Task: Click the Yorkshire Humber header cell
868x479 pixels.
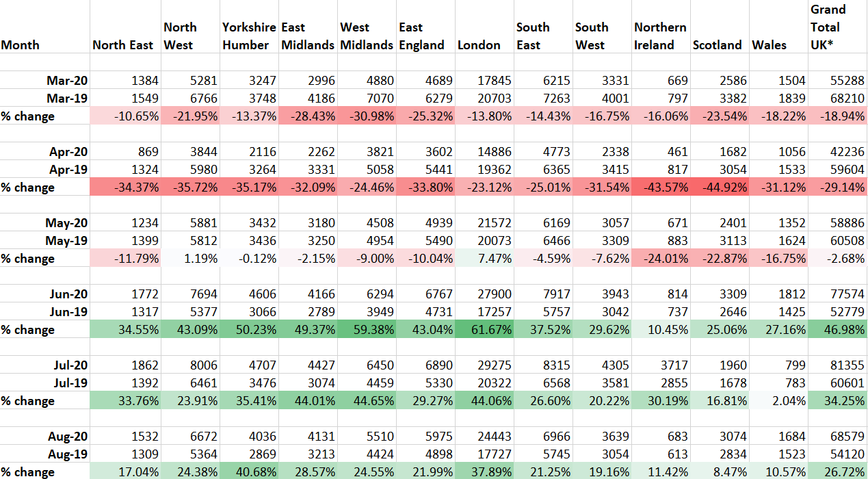Action: pyautogui.click(x=249, y=36)
